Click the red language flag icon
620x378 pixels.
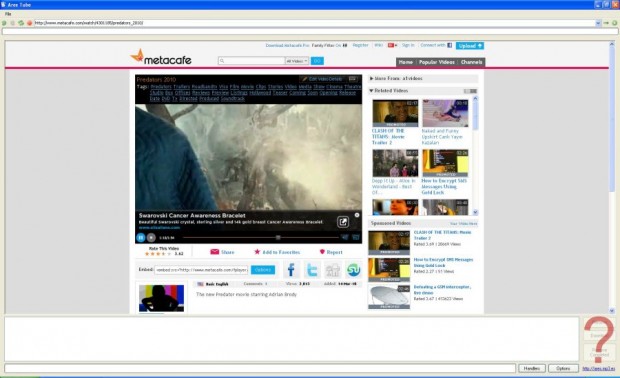[x=391, y=45]
